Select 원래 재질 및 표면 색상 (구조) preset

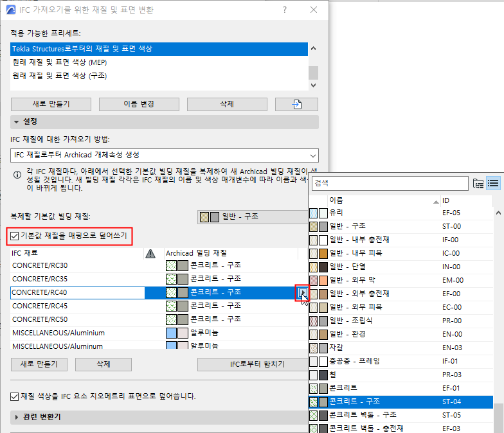point(159,76)
